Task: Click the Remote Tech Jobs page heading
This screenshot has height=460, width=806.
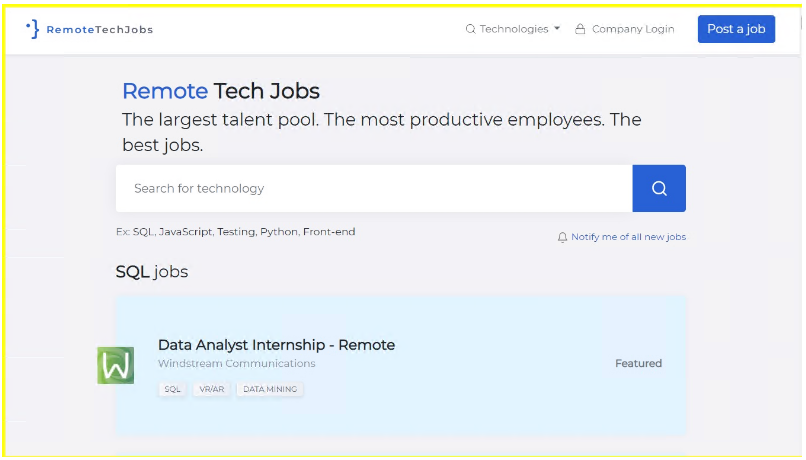Action: pos(221,91)
